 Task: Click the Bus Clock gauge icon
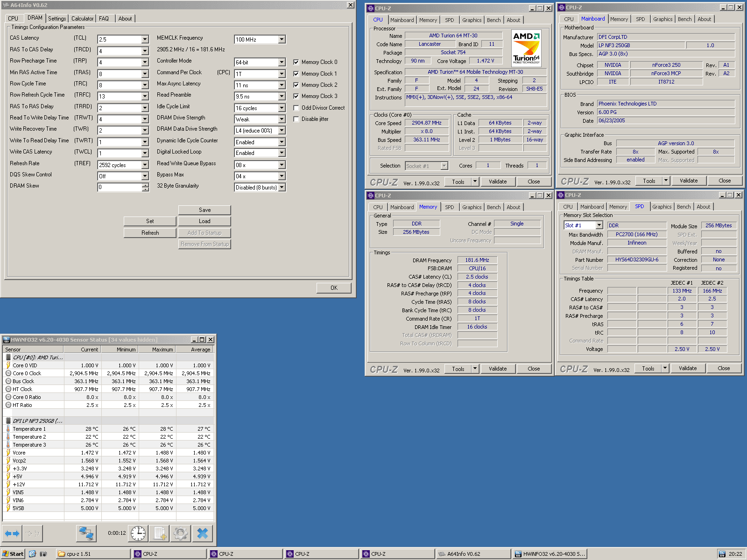pos(8,381)
